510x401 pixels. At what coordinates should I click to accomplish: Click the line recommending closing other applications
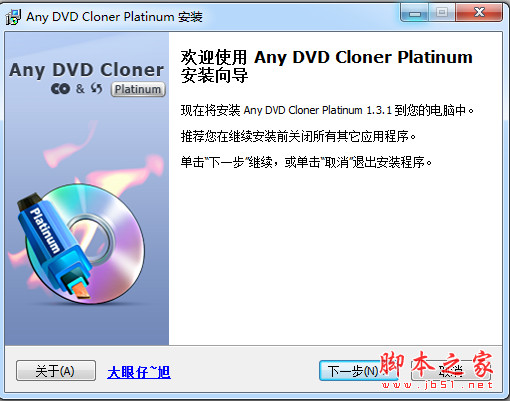point(298,136)
